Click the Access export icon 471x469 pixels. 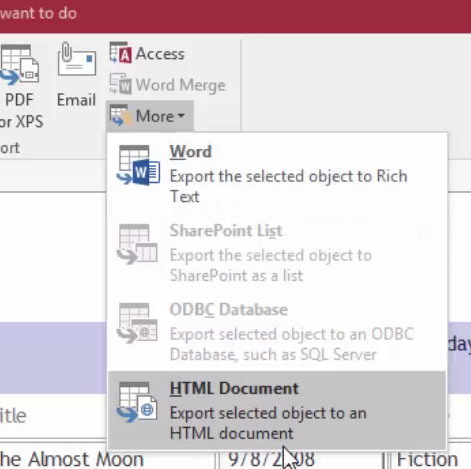tap(120, 53)
